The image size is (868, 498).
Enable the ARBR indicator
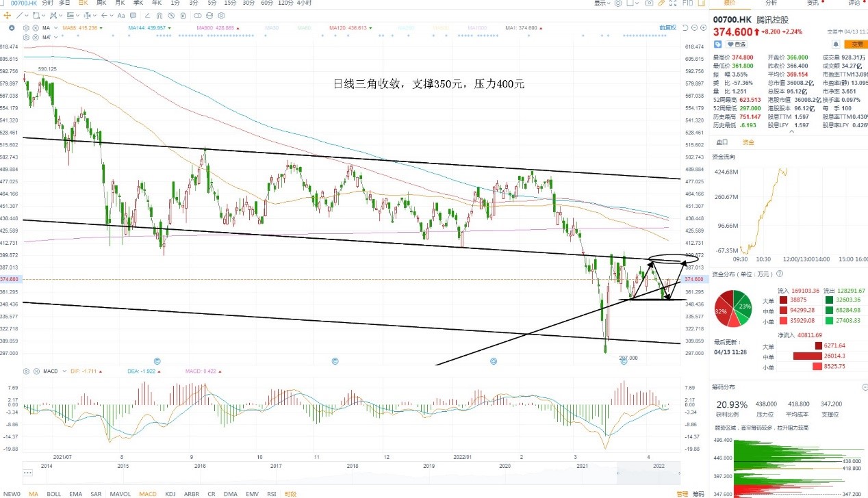click(x=192, y=493)
